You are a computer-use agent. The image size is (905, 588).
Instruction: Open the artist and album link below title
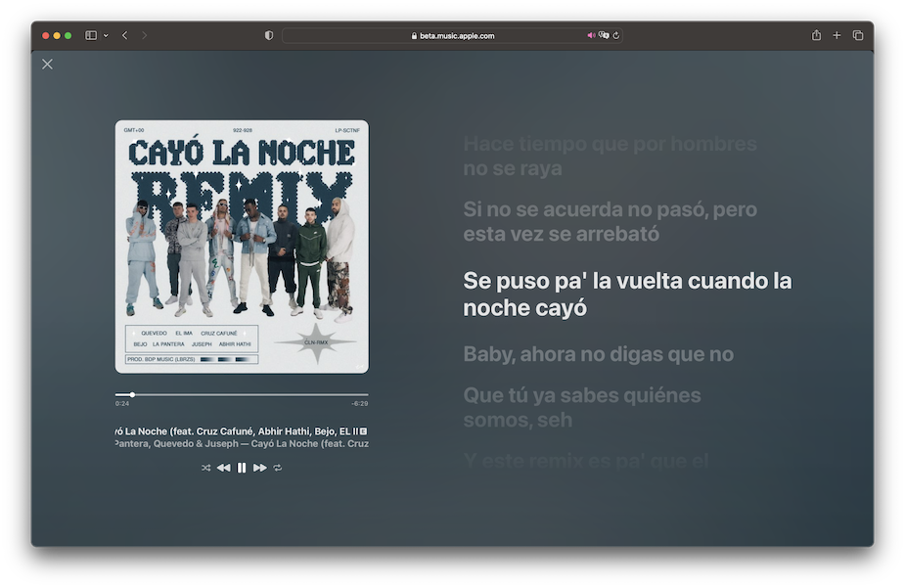(242, 444)
